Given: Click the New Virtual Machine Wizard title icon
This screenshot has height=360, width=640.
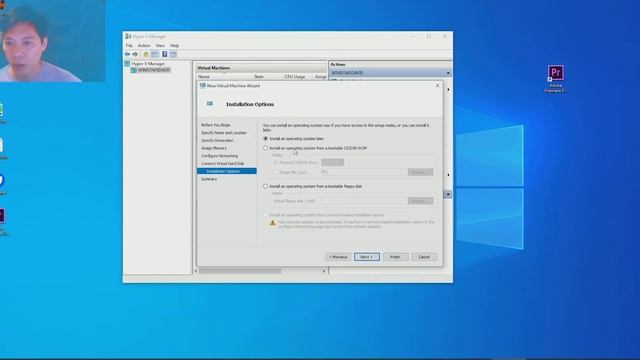Looking at the screenshot, I should 202,86.
